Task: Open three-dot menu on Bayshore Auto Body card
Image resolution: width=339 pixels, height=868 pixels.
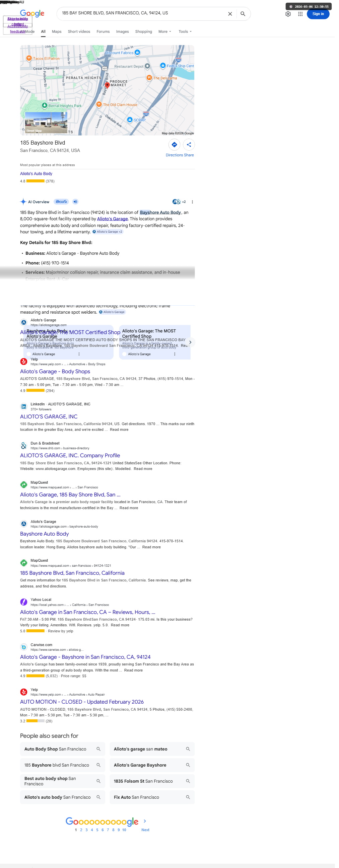Action: click(x=79, y=354)
